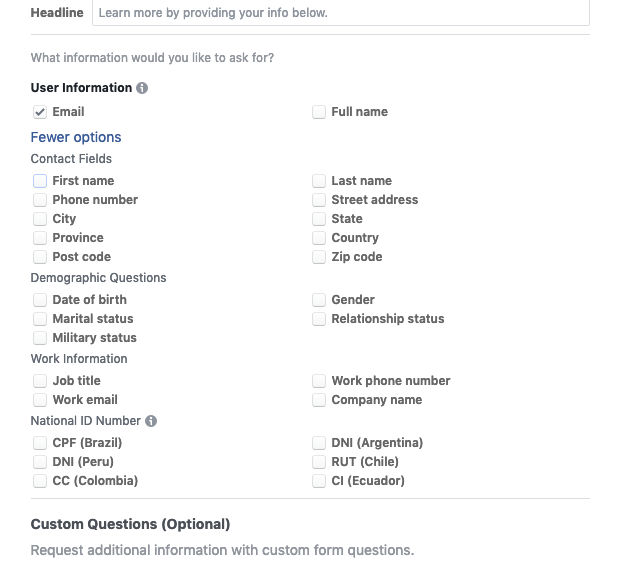618x563 pixels.
Task: Enable Military status checkbox
Action: click(40, 338)
